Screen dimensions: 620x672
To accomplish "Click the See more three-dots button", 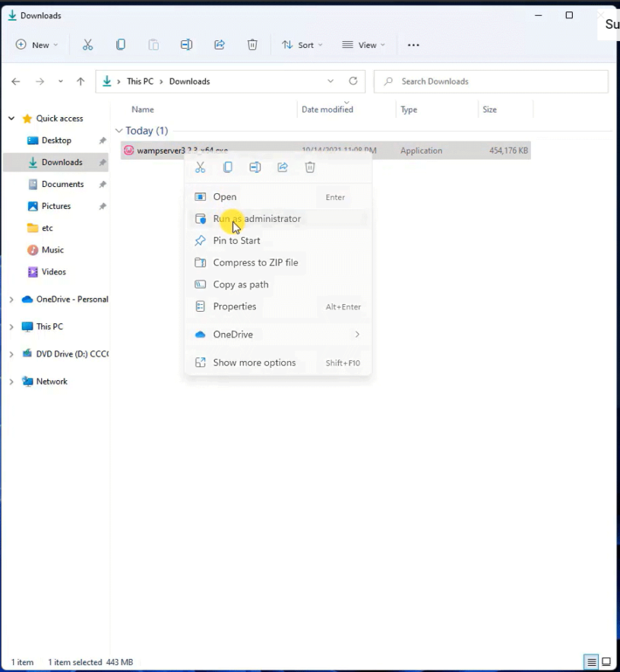I will coord(413,45).
